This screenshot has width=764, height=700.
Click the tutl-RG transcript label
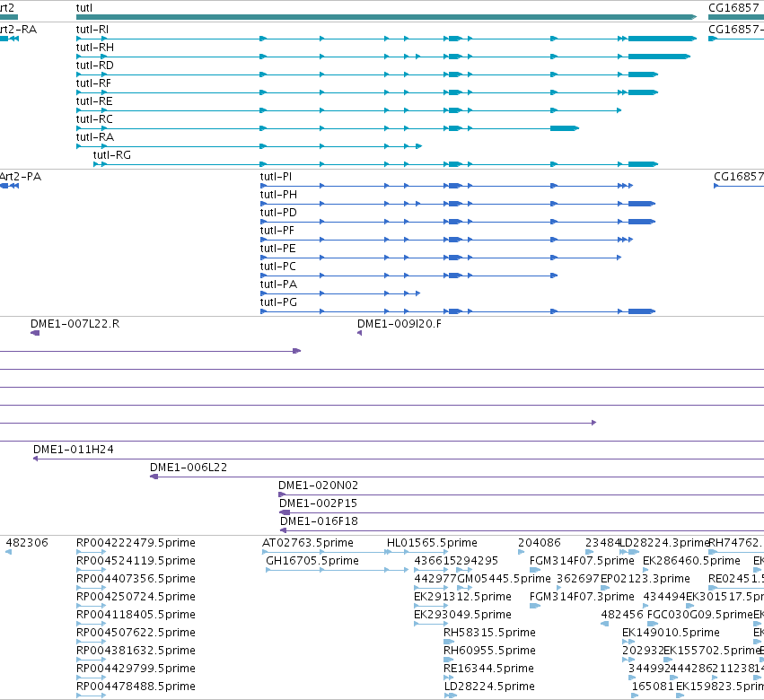click(111, 155)
